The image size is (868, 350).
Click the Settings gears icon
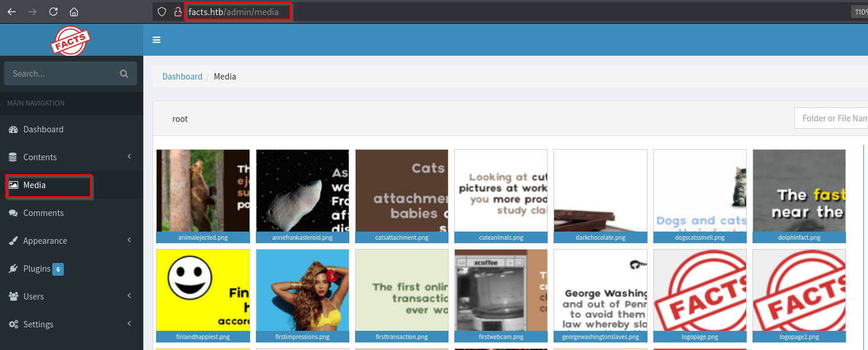click(13, 324)
